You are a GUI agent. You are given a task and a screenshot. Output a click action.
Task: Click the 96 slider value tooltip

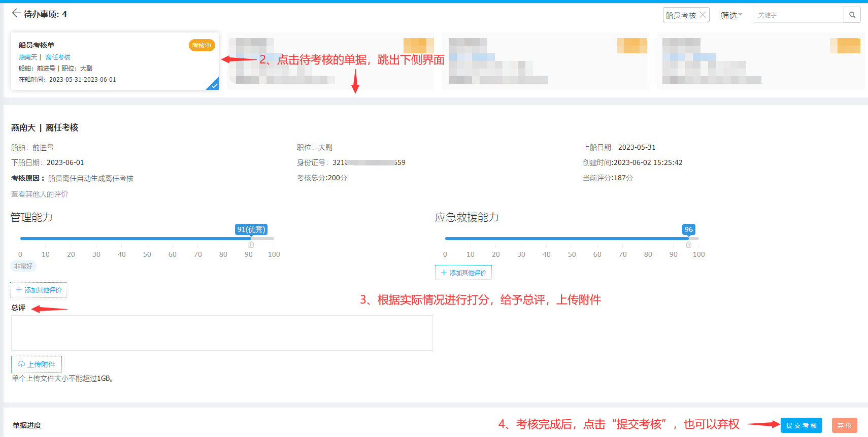pos(688,229)
